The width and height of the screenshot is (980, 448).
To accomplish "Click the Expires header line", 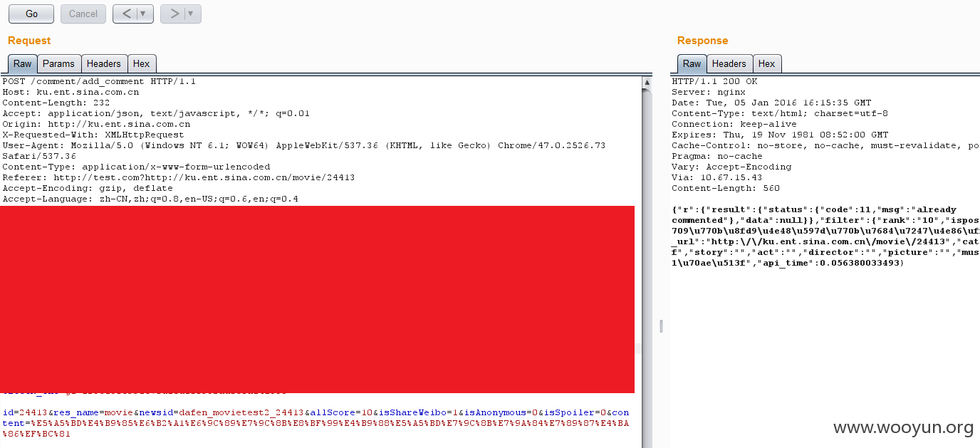I will pos(780,135).
